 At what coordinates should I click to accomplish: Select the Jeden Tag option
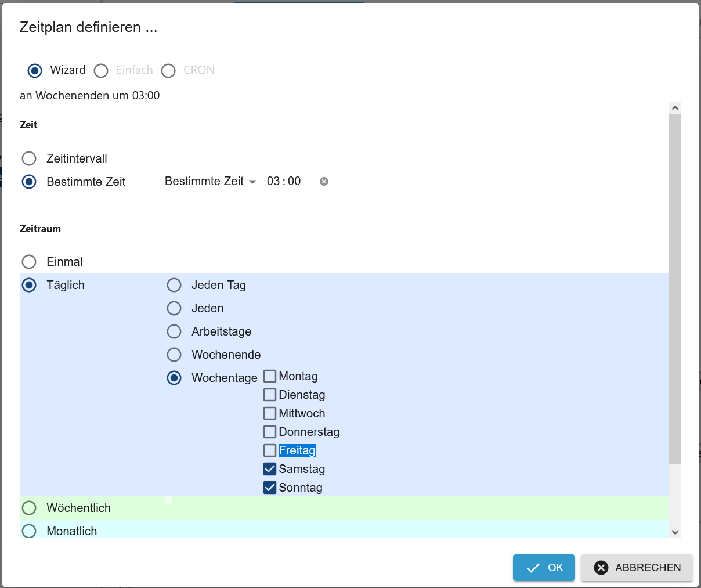(174, 285)
